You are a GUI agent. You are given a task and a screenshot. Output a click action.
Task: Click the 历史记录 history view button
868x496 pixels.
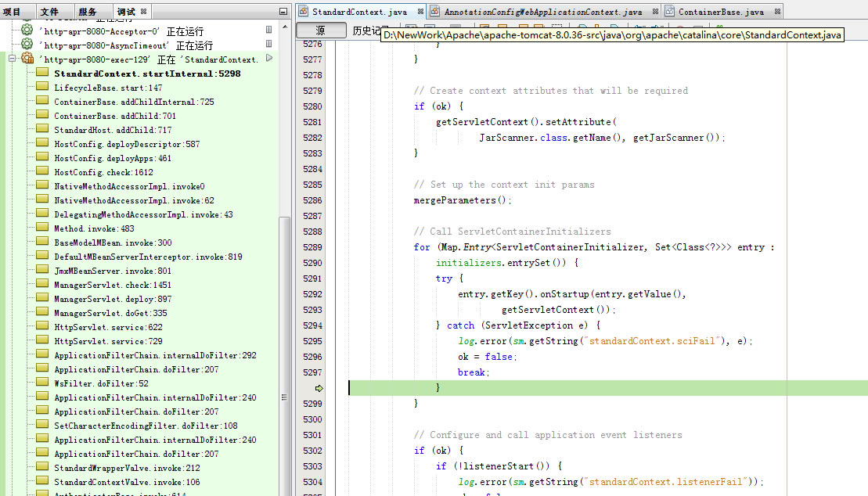(367, 31)
